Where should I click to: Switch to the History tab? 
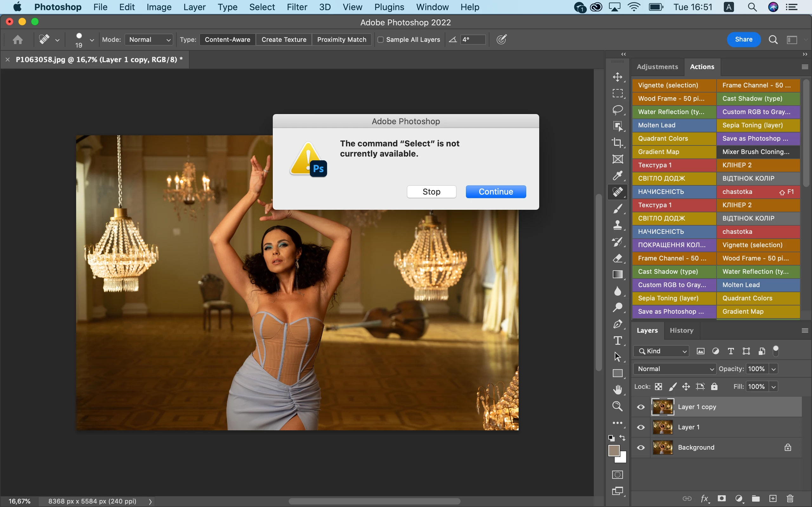(x=681, y=331)
